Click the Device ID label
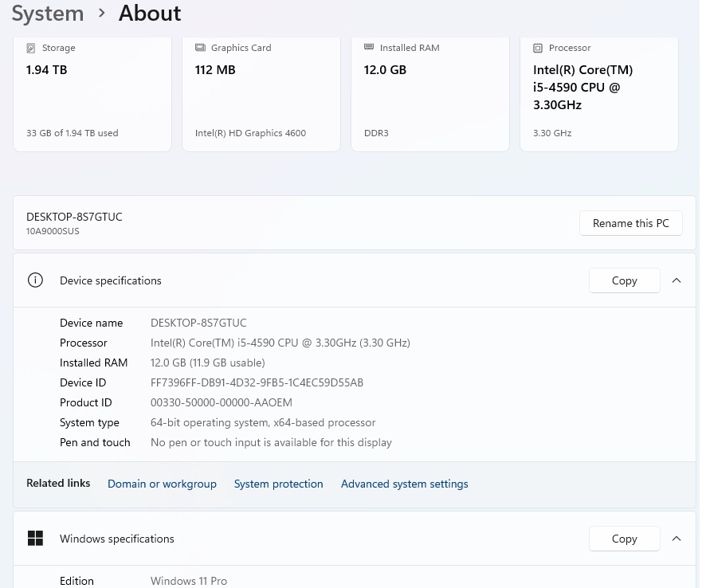 [84, 382]
